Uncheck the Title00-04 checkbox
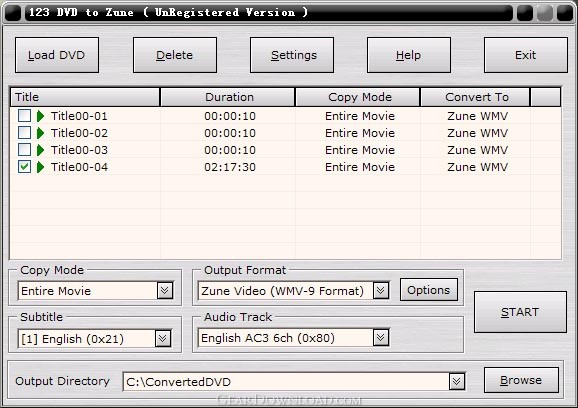 [24, 167]
